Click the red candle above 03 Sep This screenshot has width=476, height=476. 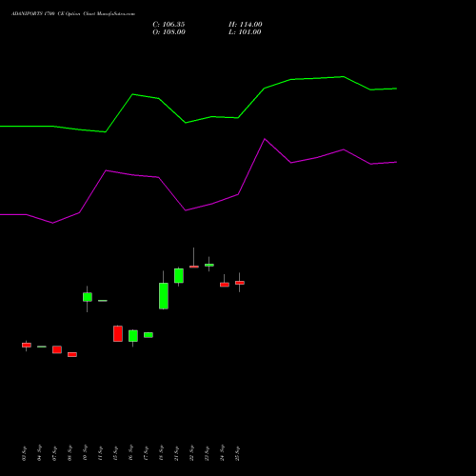pos(27,345)
